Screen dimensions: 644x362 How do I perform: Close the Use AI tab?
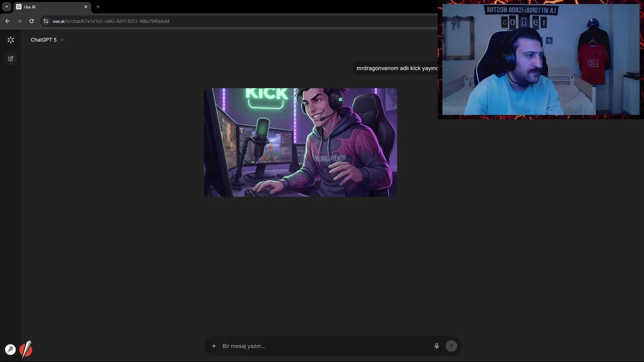tap(86, 7)
